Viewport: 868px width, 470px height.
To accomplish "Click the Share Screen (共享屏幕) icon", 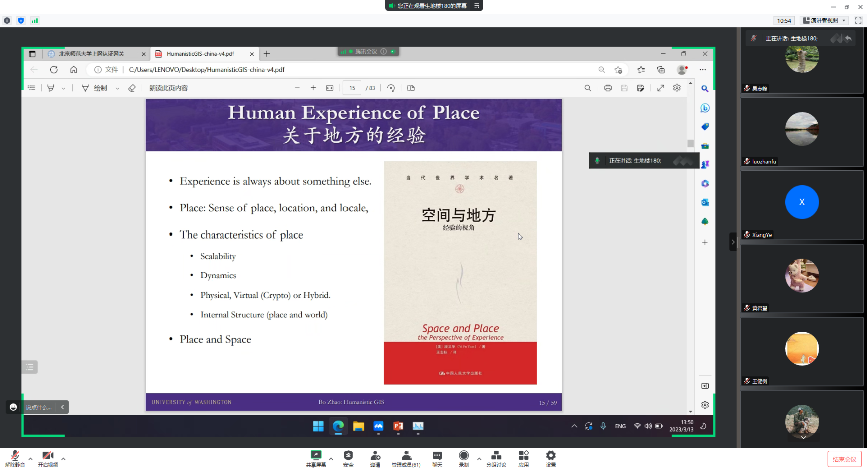I will click(316, 456).
